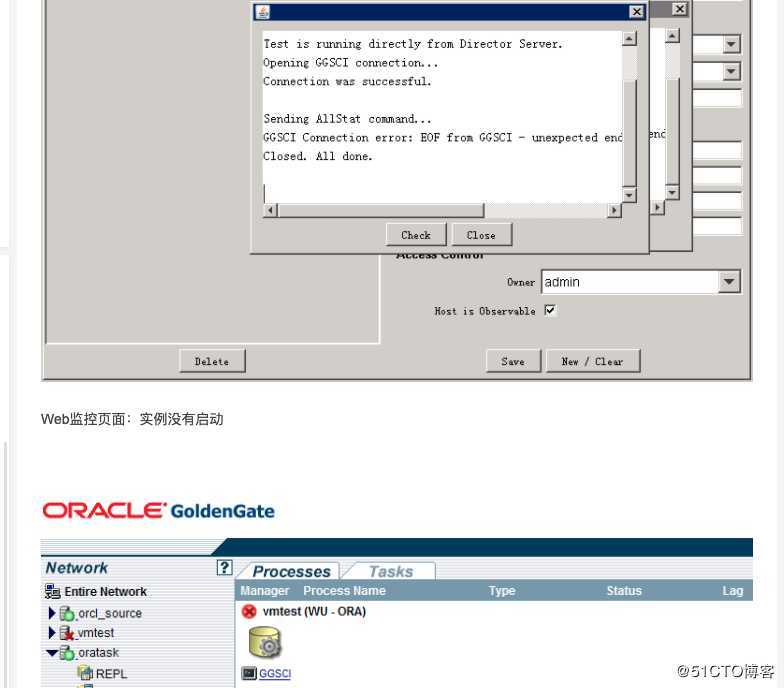
Task: Open the GGSCI link
Action: [x=274, y=674]
